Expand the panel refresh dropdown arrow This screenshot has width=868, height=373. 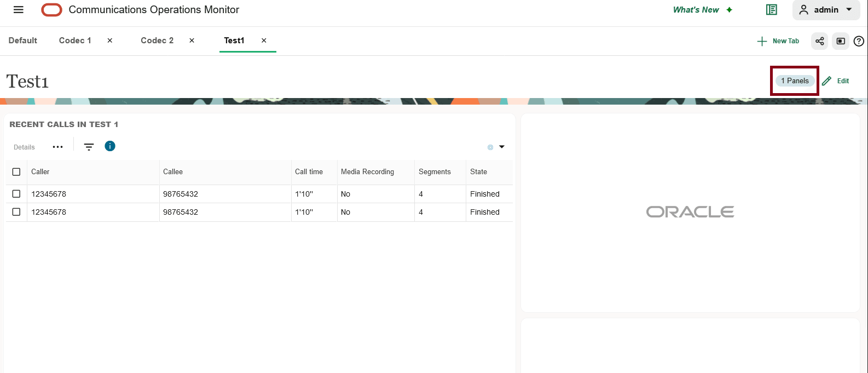tap(502, 147)
